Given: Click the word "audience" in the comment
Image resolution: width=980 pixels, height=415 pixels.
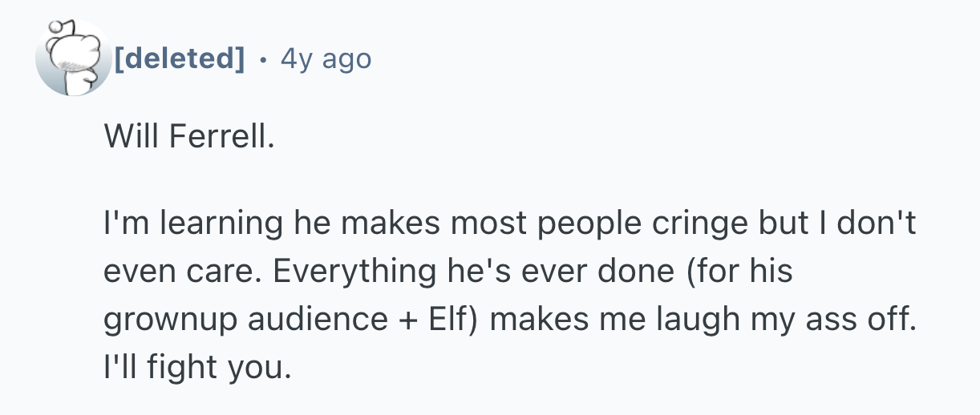Looking at the screenshot, I should click(317, 319).
